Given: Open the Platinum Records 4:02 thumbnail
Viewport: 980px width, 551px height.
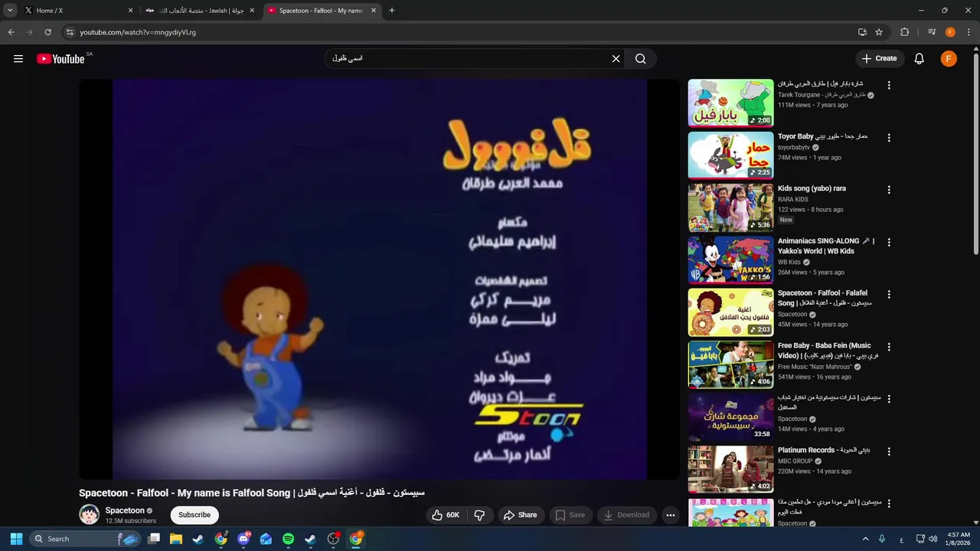Looking at the screenshot, I should click(x=730, y=469).
